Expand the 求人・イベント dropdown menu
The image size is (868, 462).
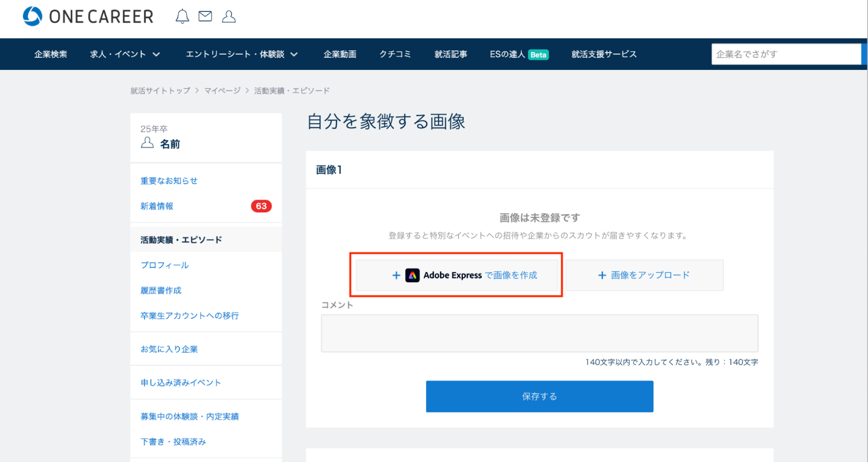click(x=125, y=54)
